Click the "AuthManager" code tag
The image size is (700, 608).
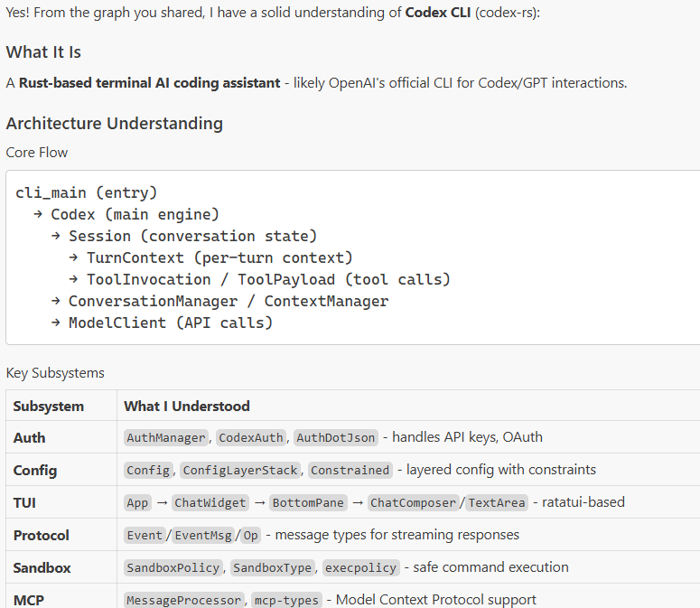pyautogui.click(x=166, y=437)
